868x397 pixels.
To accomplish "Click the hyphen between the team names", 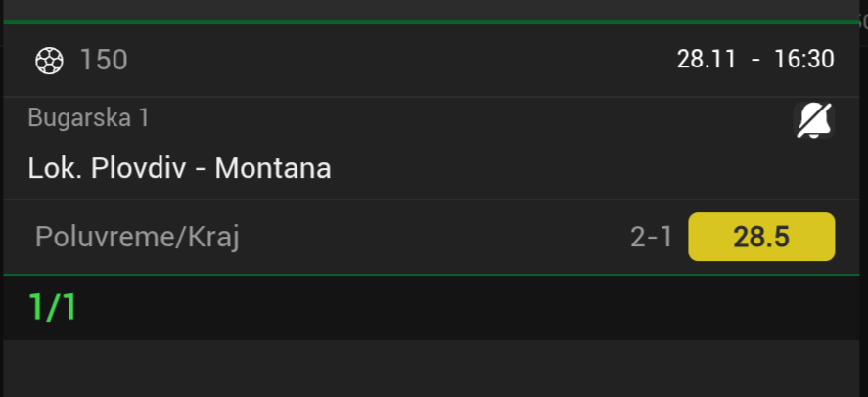I will (199, 169).
